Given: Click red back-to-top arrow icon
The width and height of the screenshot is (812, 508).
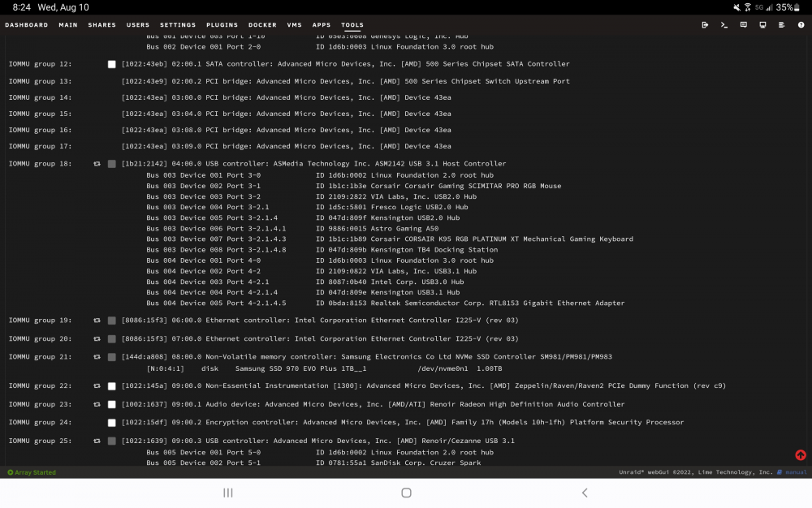Looking at the screenshot, I should 801,455.
